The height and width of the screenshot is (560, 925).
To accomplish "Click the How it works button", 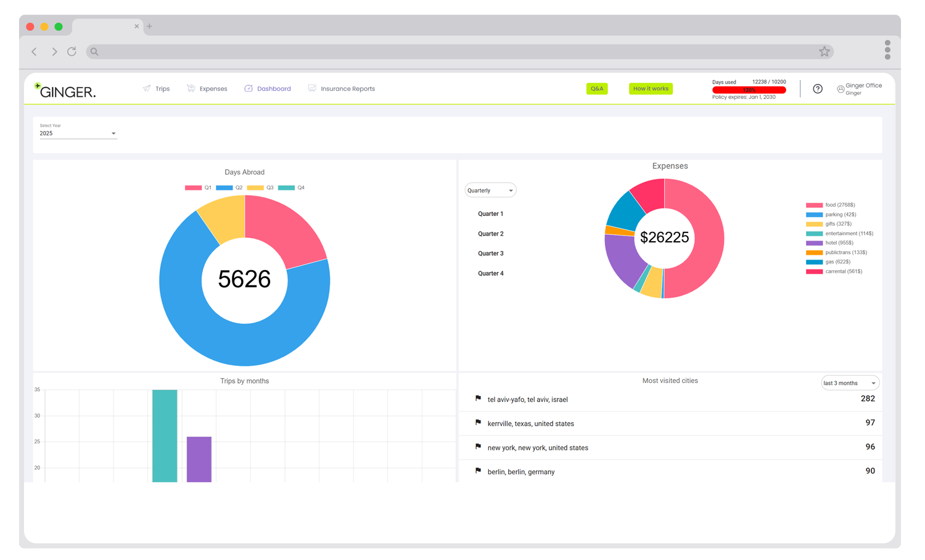I will pyautogui.click(x=651, y=89).
